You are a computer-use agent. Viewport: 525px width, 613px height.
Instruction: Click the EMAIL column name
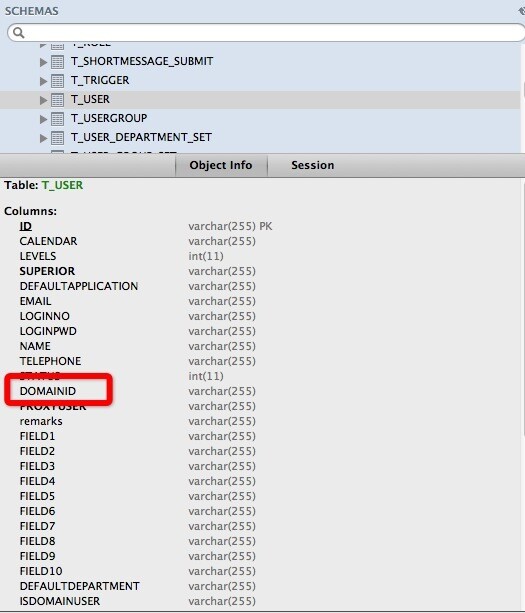coord(36,301)
